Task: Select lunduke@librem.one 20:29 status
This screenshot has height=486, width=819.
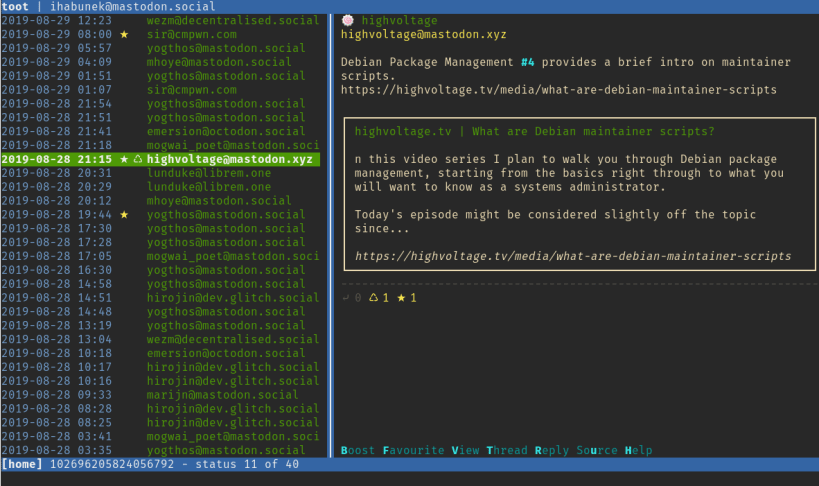Action: click(x=160, y=187)
